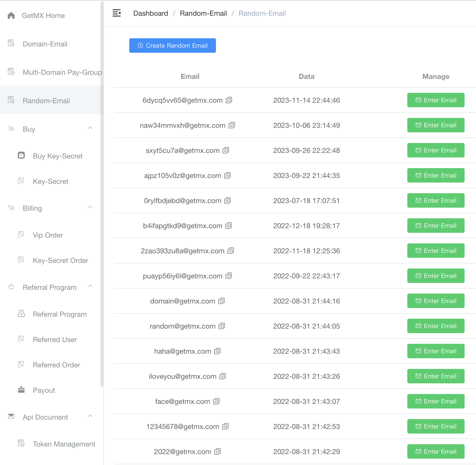Go to Dashboard via breadcrumb

click(x=151, y=13)
